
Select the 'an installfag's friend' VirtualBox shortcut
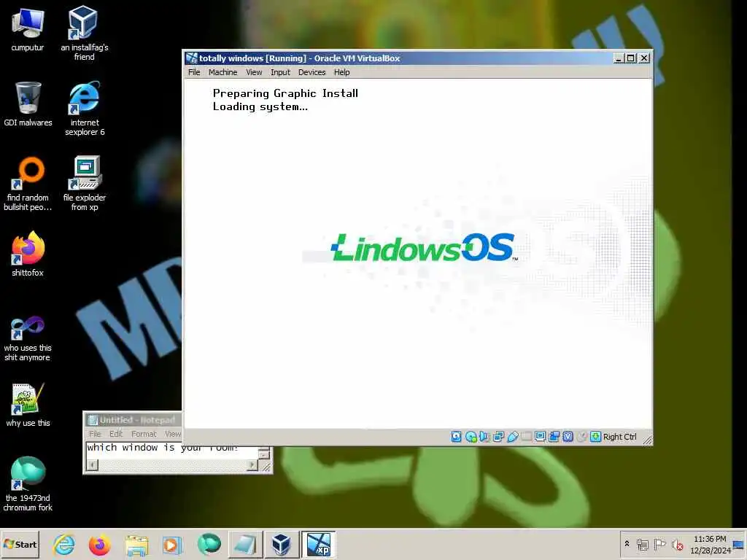click(x=85, y=32)
